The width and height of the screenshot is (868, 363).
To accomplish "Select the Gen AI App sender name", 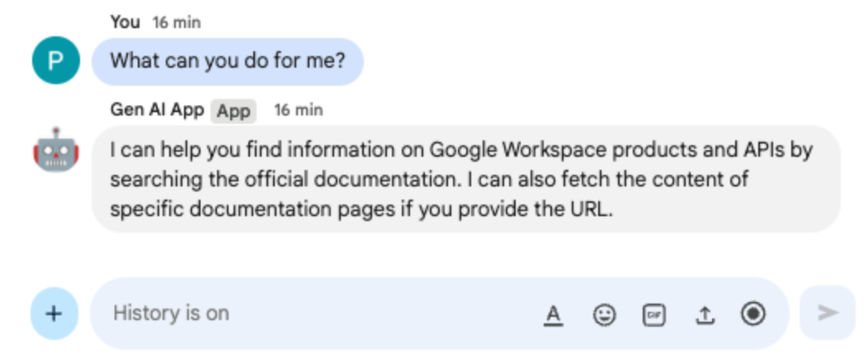I will [x=157, y=110].
